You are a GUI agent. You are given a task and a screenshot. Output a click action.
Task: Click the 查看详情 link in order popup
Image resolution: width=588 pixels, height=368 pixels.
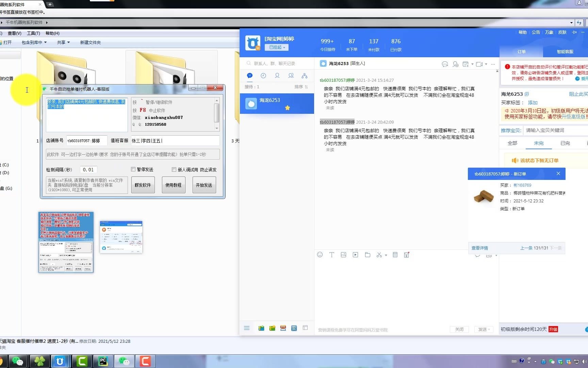tap(480, 248)
